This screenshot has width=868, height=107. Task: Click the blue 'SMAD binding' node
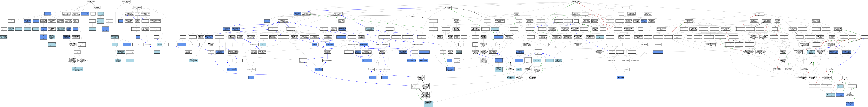point(36,21)
